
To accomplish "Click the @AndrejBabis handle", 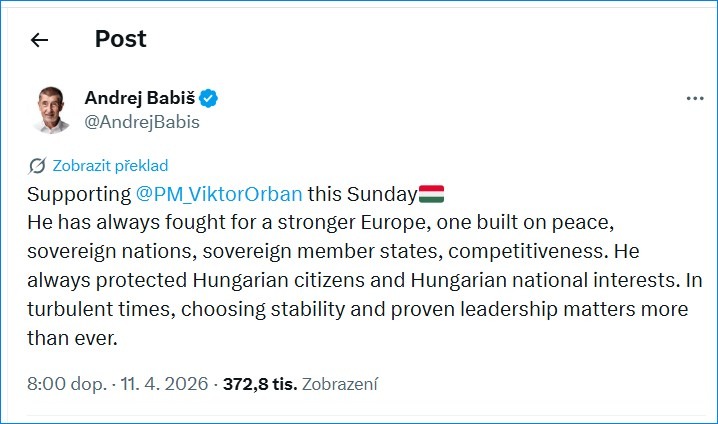I will click(142, 122).
